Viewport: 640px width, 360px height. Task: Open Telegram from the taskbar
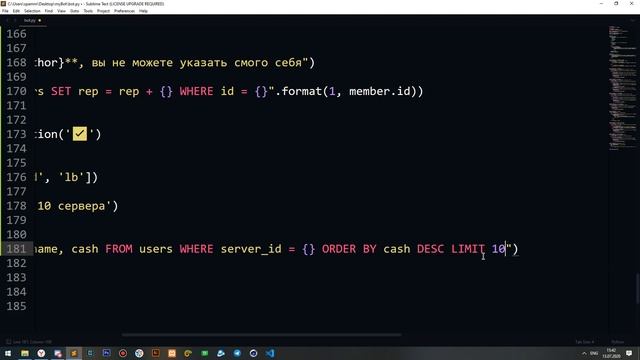tap(237, 353)
